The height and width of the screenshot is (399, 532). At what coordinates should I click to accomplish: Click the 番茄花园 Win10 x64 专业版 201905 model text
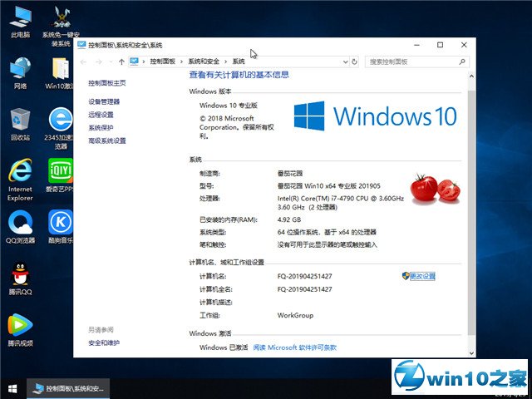click(329, 186)
